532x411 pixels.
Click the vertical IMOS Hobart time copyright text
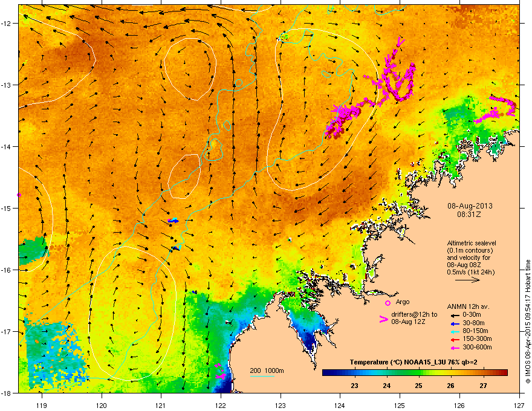pos(528,322)
